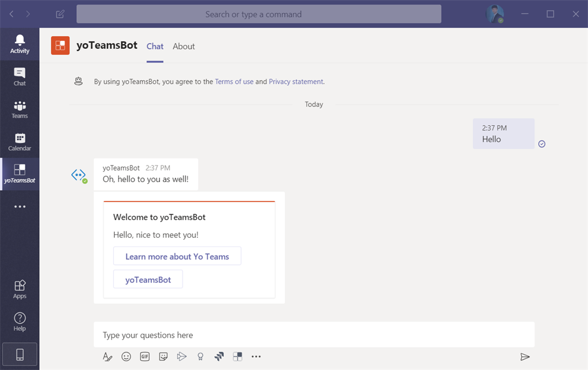Screen dimensions: 588x370
Task: Click the user profile avatar
Action: (x=495, y=14)
